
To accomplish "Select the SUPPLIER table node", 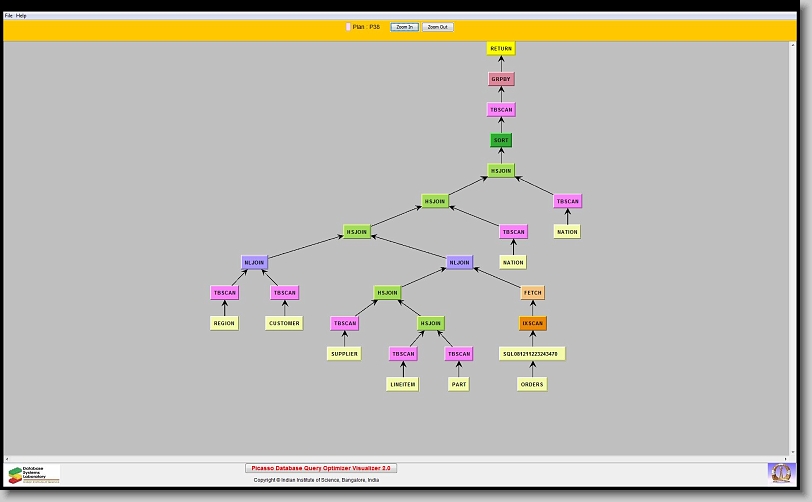I will pyautogui.click(x=344, y=354).
